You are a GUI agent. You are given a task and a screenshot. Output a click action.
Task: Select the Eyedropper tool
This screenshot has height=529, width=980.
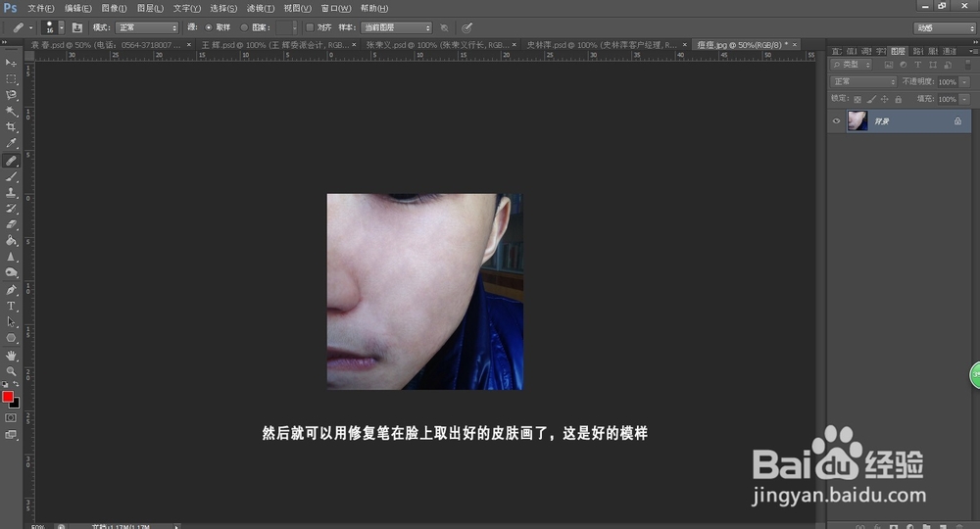point(11,144)
